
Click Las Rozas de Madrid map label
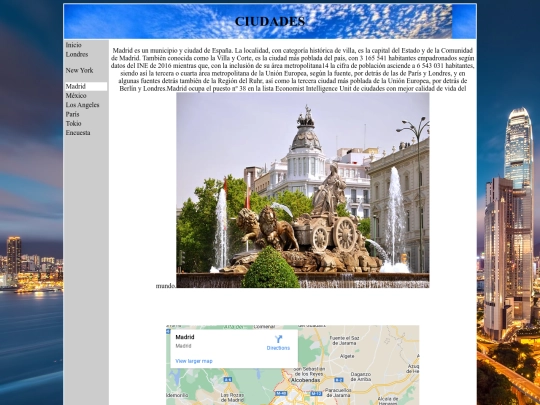pos(232,397)
